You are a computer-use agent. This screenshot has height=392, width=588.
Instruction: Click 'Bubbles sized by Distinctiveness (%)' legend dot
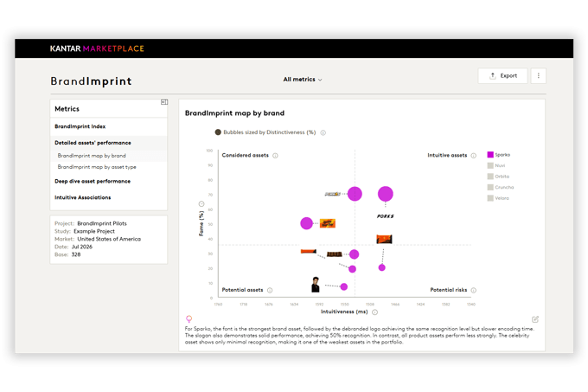click(218, 132)
